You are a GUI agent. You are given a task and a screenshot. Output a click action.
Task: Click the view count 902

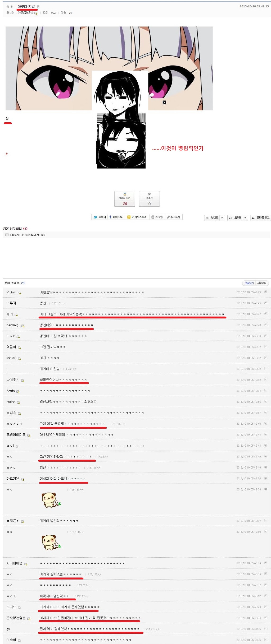point(53,13)
